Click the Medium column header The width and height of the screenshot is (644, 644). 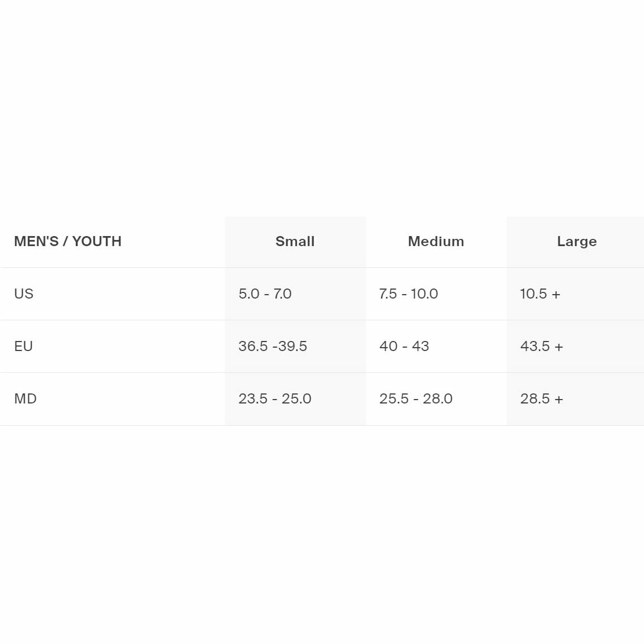tap(436, 241)
